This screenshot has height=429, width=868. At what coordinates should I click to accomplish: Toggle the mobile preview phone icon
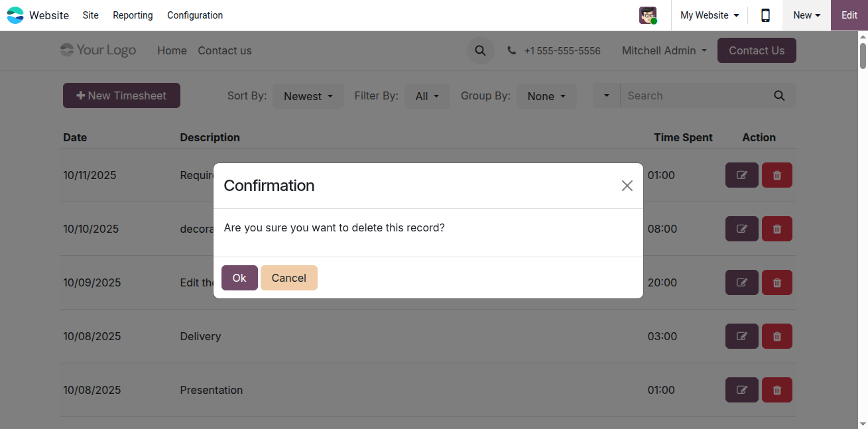coord(765,15)
